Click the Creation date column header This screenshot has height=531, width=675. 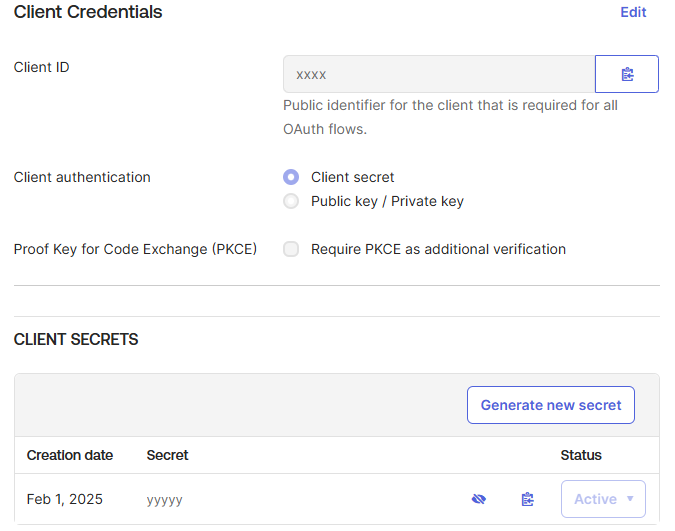(70, 455)
